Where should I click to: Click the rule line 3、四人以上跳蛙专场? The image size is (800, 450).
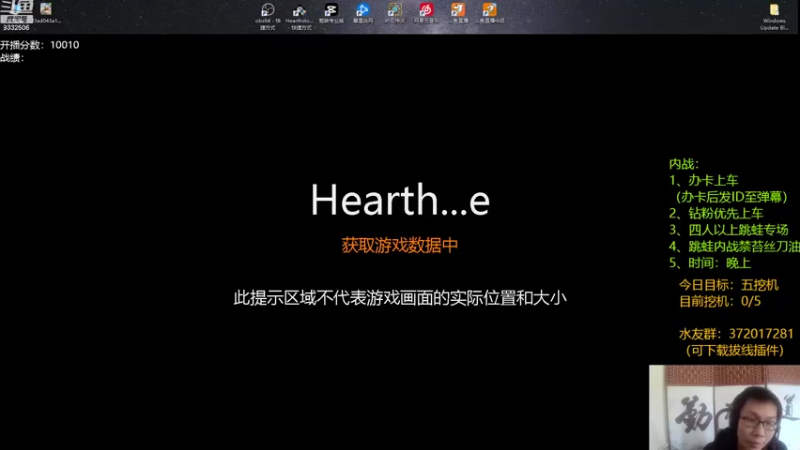(729, 230)
